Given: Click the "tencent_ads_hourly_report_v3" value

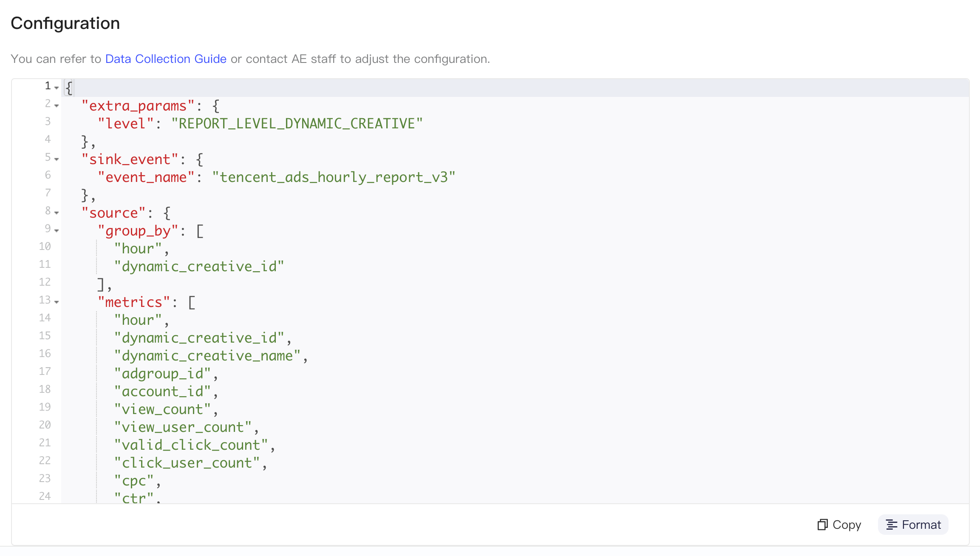Looking at the screenshot, I should (334, 177).
